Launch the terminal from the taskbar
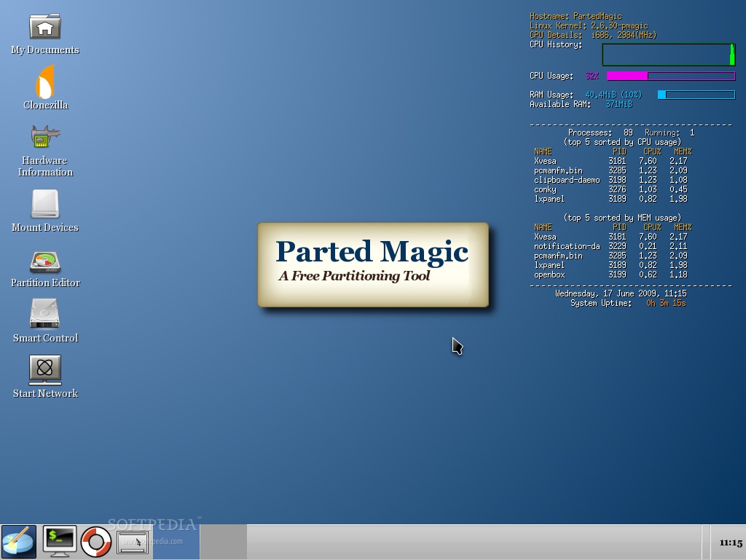 (x=60, y=542)
